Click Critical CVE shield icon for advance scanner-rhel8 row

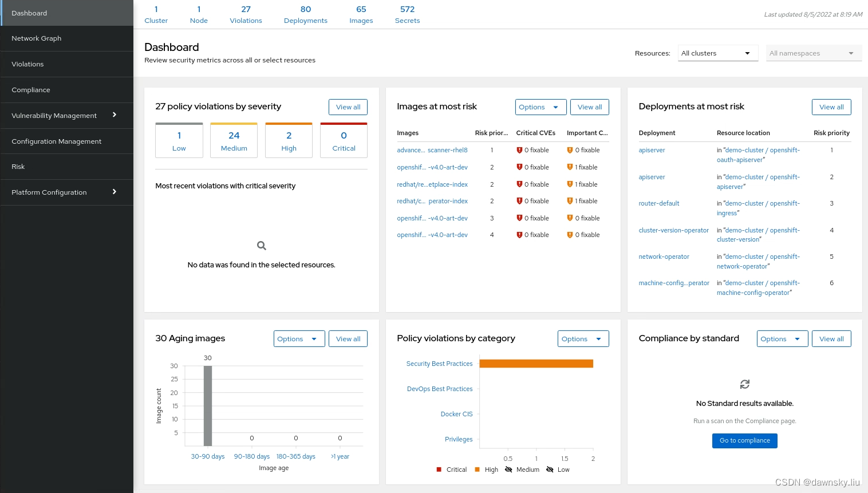[519, 150]
